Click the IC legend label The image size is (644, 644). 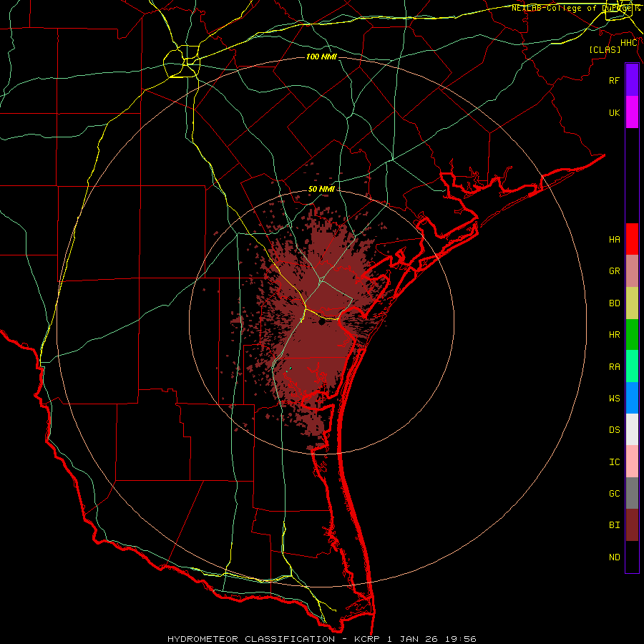point(614,462)
